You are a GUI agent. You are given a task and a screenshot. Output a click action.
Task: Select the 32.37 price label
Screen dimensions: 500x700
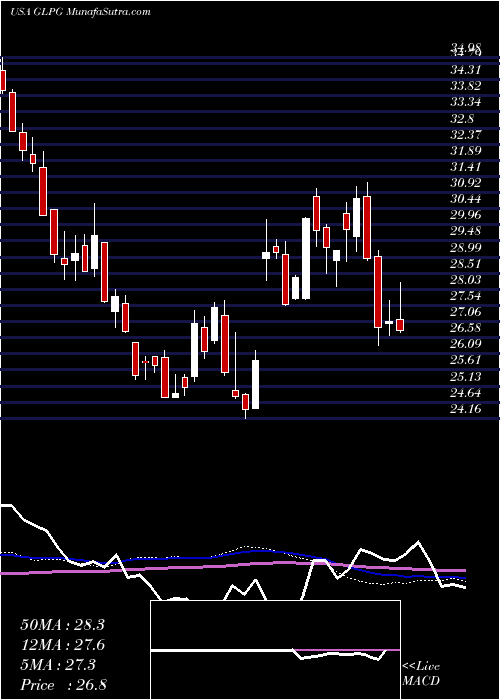[466, 134]
